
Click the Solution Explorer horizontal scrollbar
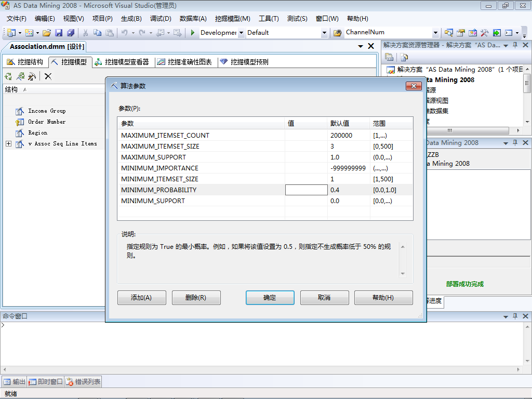click(468, 130)
